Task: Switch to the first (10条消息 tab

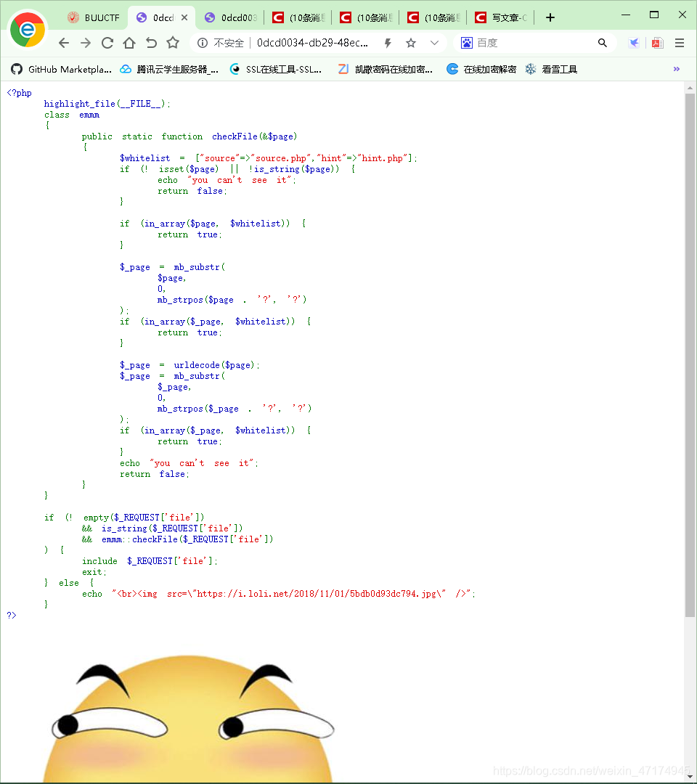Action: (298, 17)
